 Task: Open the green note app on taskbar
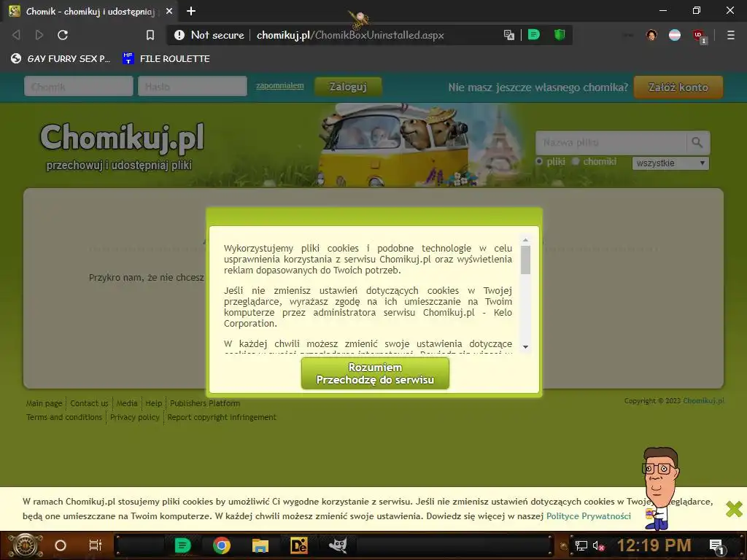pyautogui.click(x=182, y=545)
